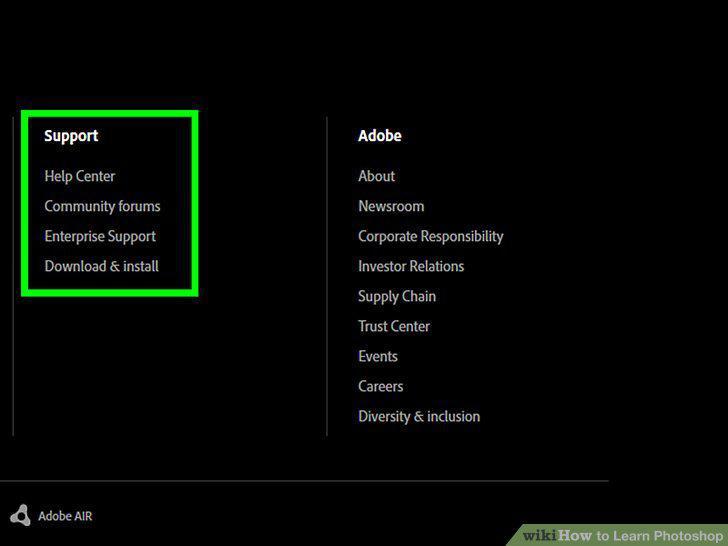Click the Support column heading

(x=71, y=136)
